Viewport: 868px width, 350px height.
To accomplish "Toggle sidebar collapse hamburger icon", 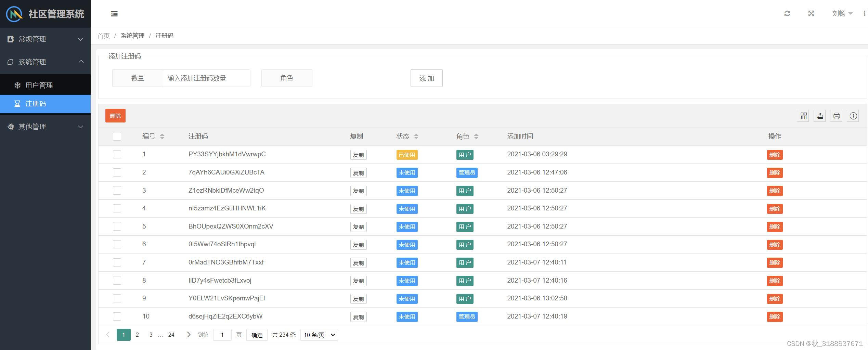I will pyautogui.click(x=114, y=14).
